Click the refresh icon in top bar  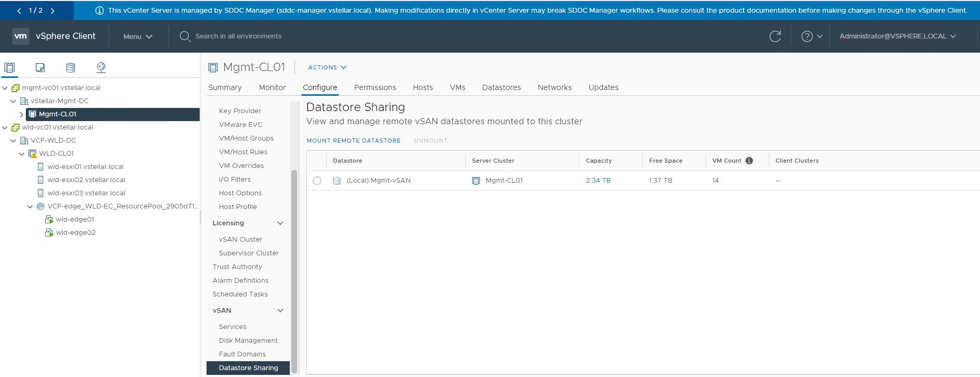pos(775,36)
